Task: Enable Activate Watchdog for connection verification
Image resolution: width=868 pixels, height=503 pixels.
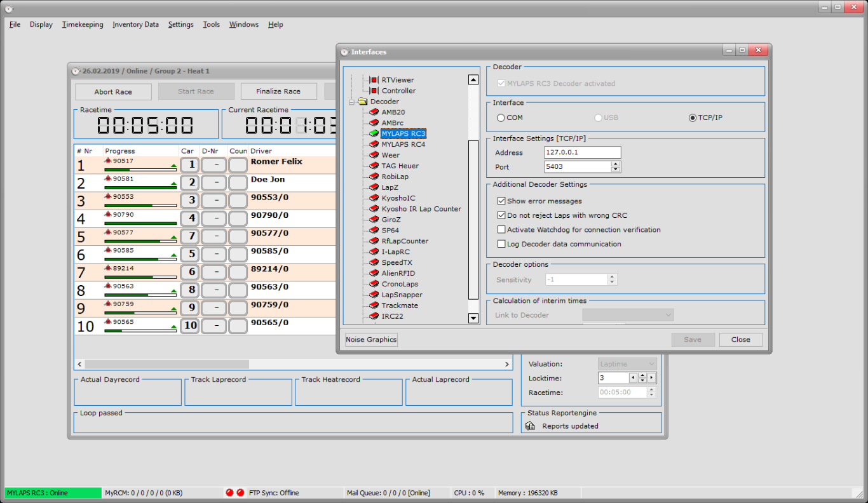Action: click(x=501, y=230)
